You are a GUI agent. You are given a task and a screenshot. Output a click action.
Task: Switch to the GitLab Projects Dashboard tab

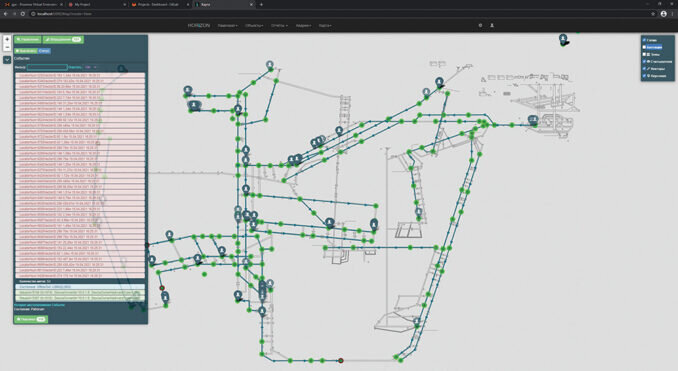[160, 4]
